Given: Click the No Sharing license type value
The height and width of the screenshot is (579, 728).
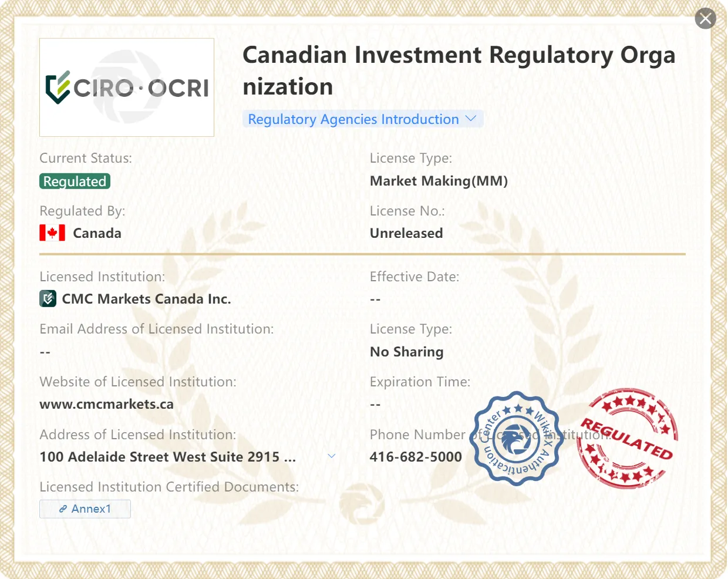Looking at the screenshot, I should (406, 352).
